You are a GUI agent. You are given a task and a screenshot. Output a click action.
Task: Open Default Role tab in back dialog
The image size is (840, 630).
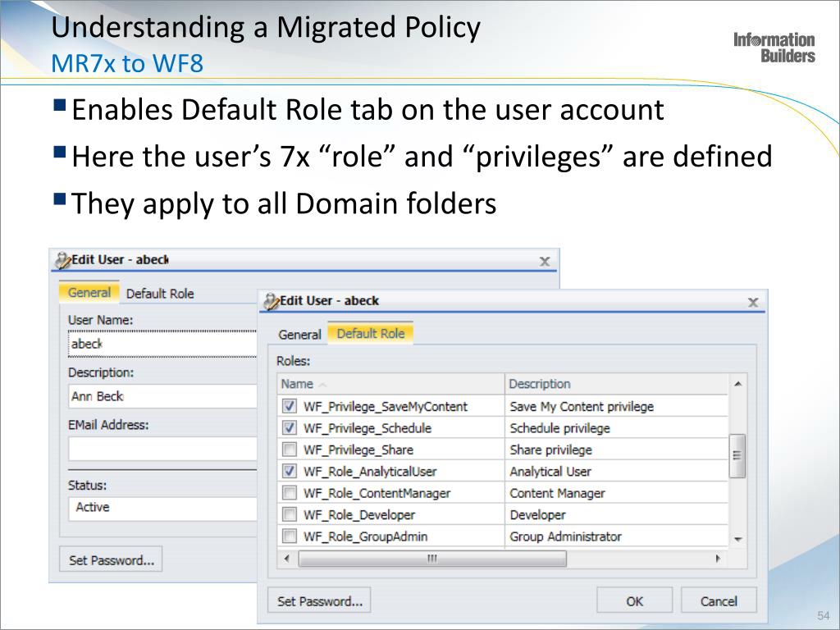pyautogui.click(x=160, y=294)
